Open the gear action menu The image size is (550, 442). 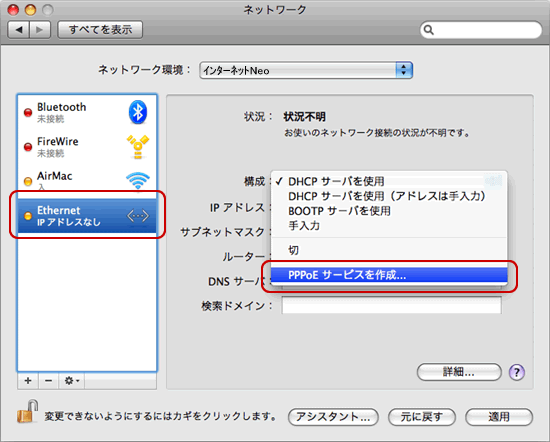[x=72, y=381]
